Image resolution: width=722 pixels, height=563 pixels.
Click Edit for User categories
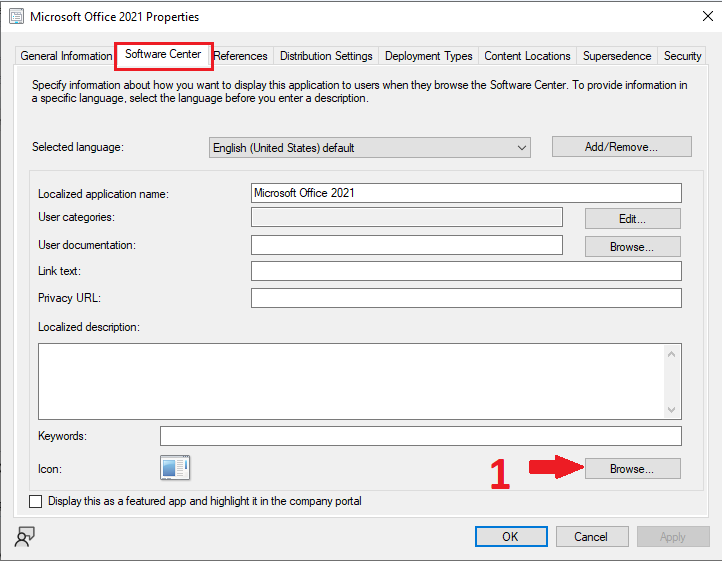point(633,219)
